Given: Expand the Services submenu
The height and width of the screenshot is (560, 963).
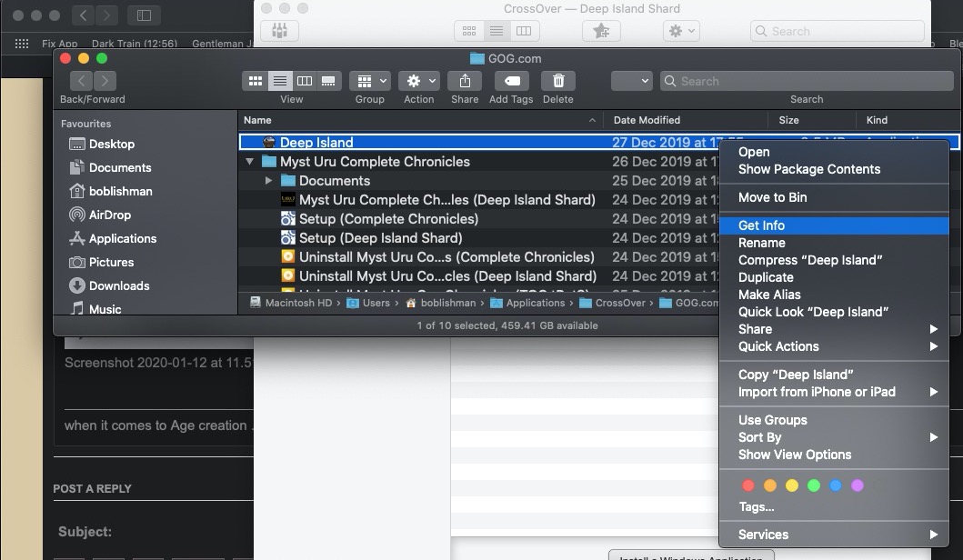Looking at the screenshot, I should (834, 535).
